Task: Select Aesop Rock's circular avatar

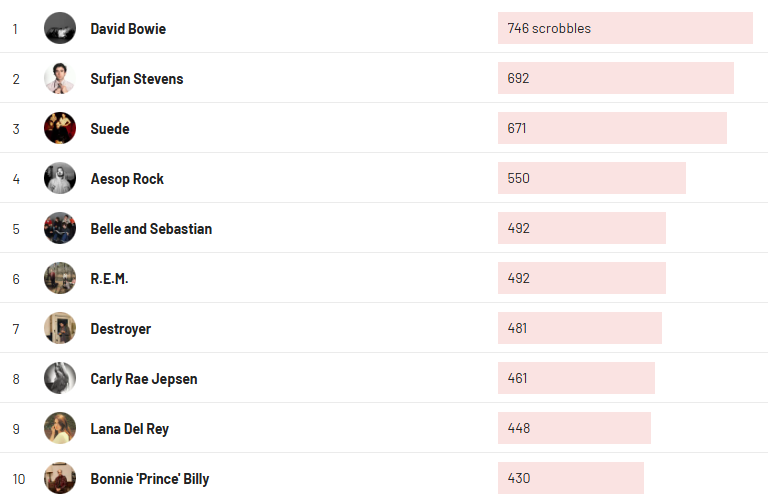Action: [x=60, y=178]
